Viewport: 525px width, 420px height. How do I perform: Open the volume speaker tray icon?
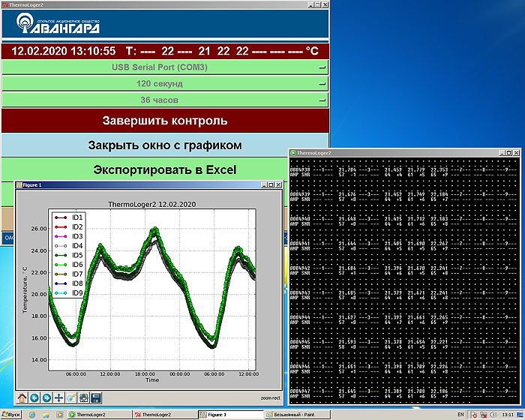pyautogui.click(x=494, y=415)
